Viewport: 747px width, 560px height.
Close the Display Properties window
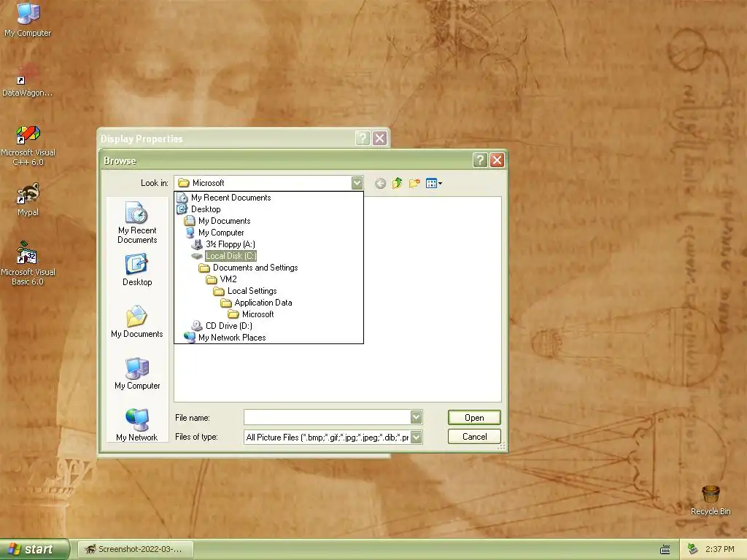coord(379,139)
